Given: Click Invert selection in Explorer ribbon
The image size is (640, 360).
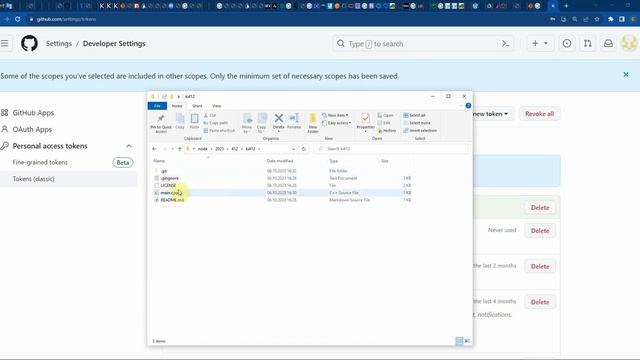Looking at the screenshot, I should (x=420, y=131).
